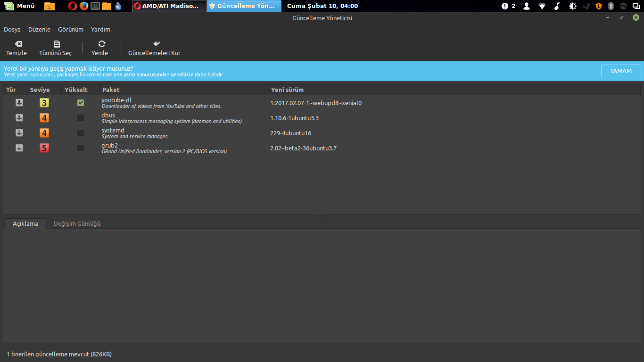The height and width of the screenshot is (362, 644).
Task: Click the package type icon for dbus
Action: [19, 118]
